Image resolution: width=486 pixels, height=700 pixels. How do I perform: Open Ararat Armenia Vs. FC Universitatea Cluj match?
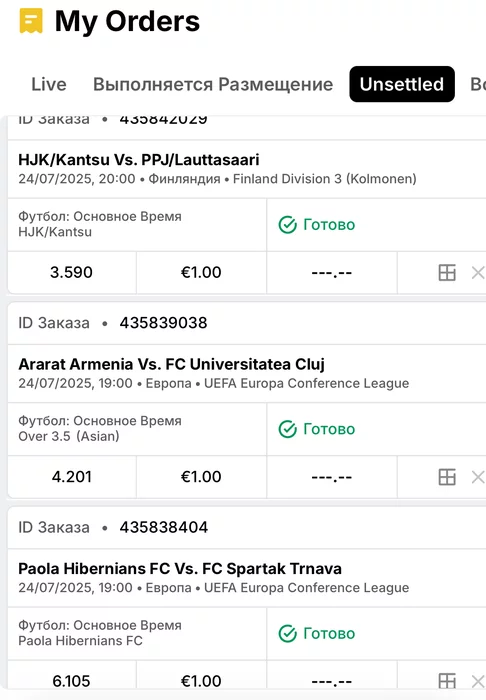tap(171, 364)
